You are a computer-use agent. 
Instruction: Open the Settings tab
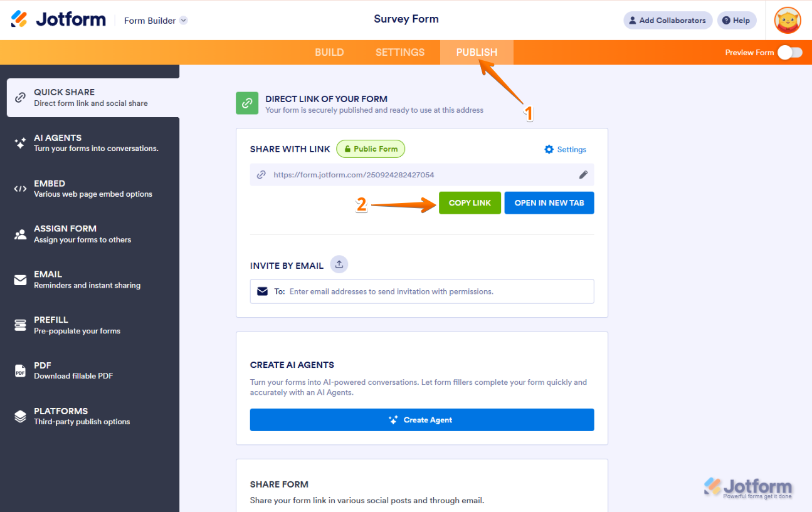point(400,53)
